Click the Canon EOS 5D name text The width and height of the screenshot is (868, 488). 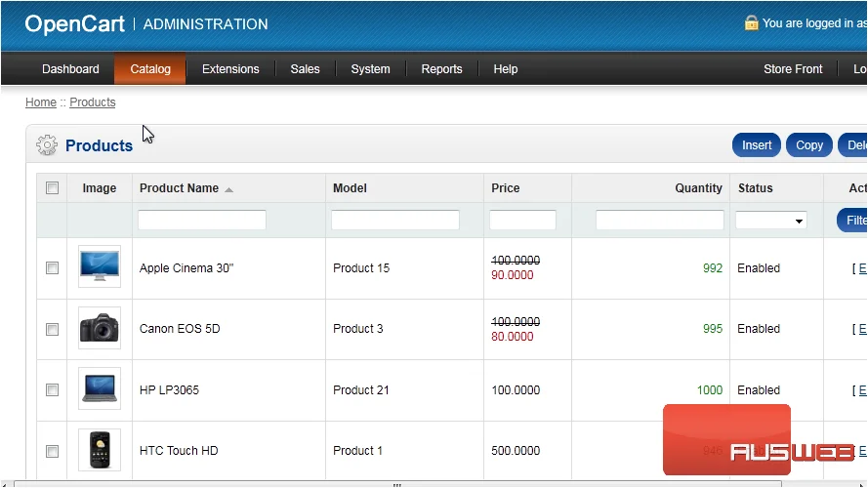click(x=180, y=329)
